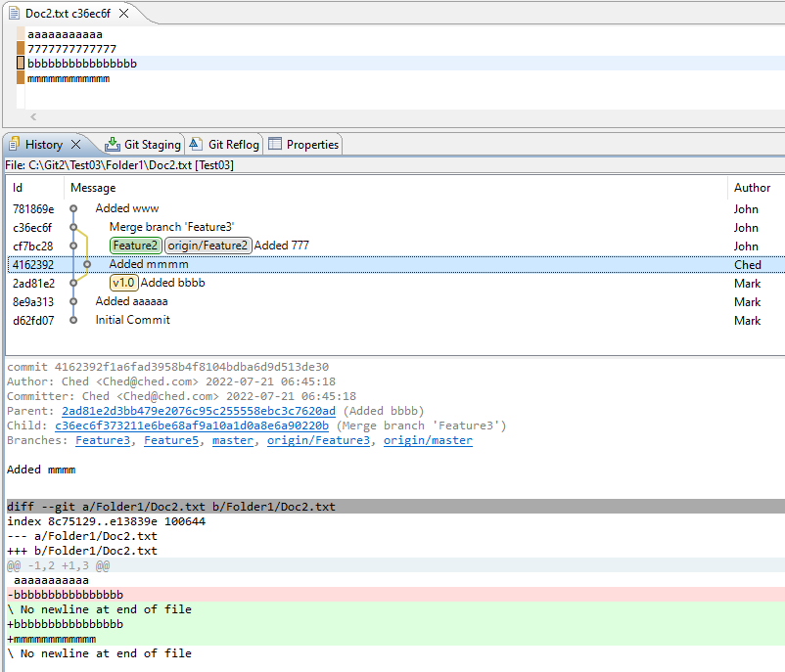Close the Doc2.txt c36ec6f editor tab

coord(123,15)
